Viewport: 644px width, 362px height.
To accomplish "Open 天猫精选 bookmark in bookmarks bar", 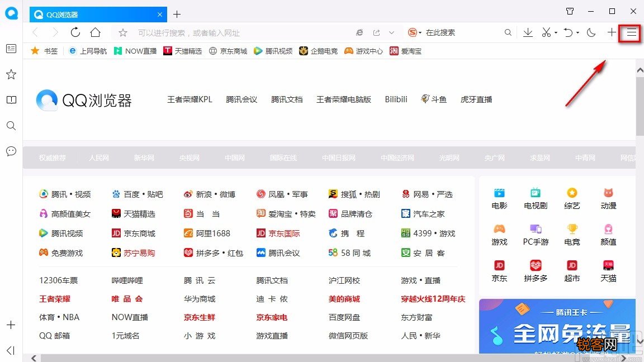I will 183,51.
